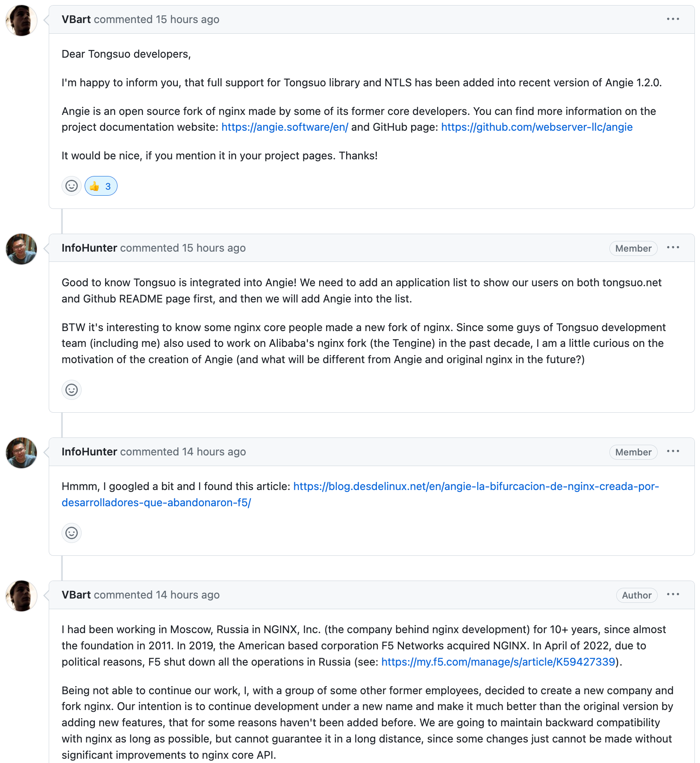Add emoji reaction to InfoHunter's Tongsuo integration comment
This screenshot has height=763, width=700.
71,390
